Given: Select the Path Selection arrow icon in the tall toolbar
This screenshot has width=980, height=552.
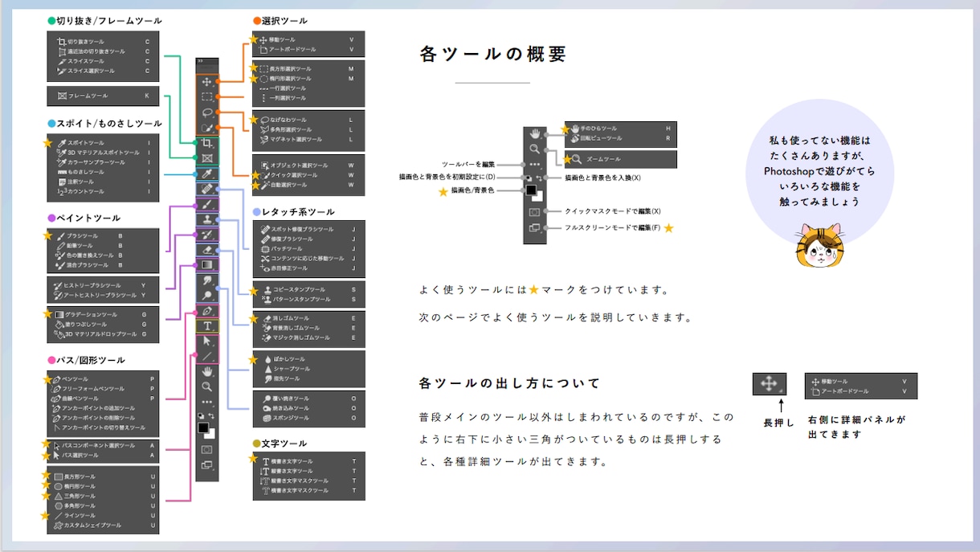Looking at the screenshot, I should (206, 341).
